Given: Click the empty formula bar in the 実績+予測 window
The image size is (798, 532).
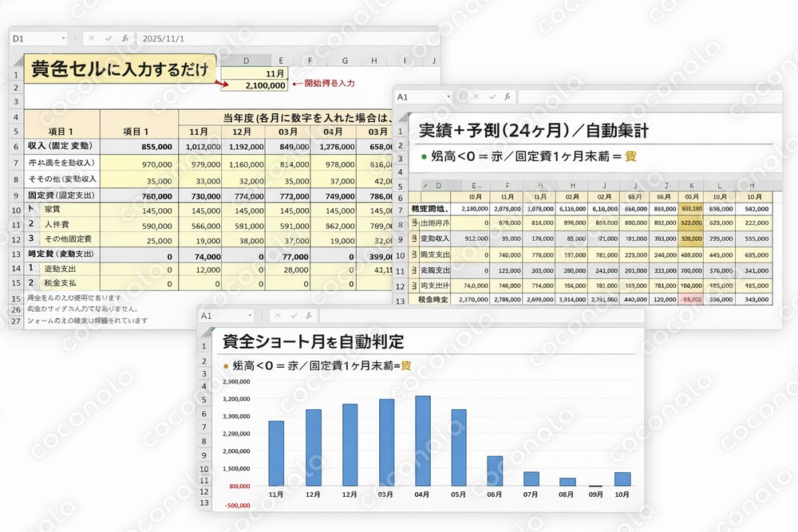Looking at the screenshot, I should pyautogui.click(x=649, y=97).
